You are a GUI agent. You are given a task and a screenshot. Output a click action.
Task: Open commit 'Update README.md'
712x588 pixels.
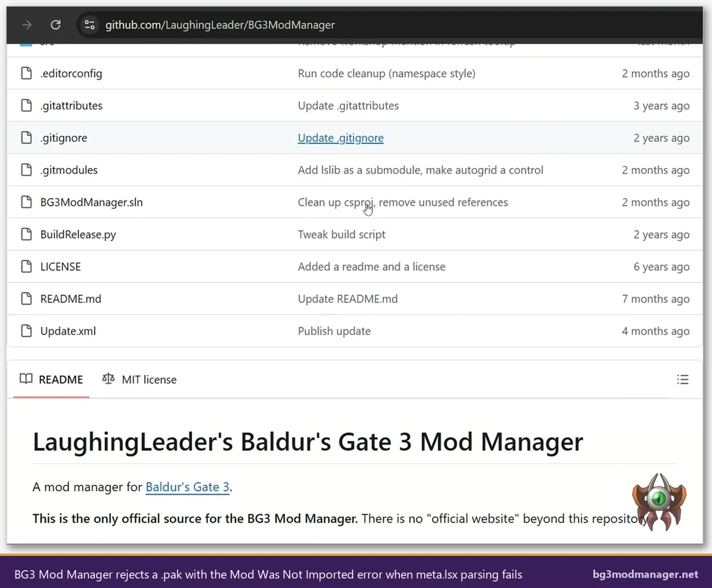click(x=348, y=298)
